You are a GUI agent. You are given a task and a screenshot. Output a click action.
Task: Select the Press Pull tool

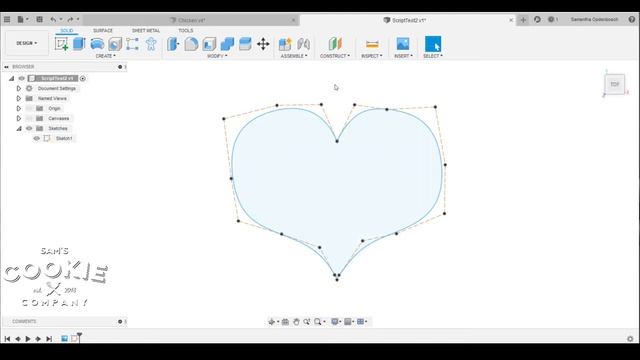pos(173,44)
